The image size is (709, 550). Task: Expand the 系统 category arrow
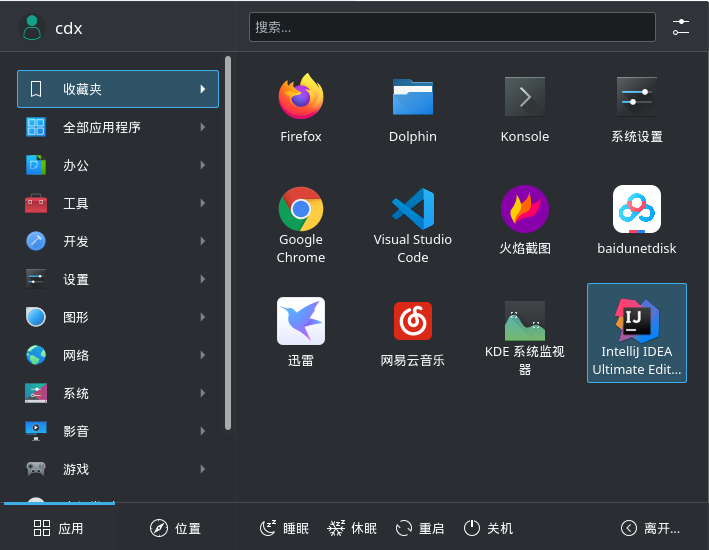[x=203, y=393]
